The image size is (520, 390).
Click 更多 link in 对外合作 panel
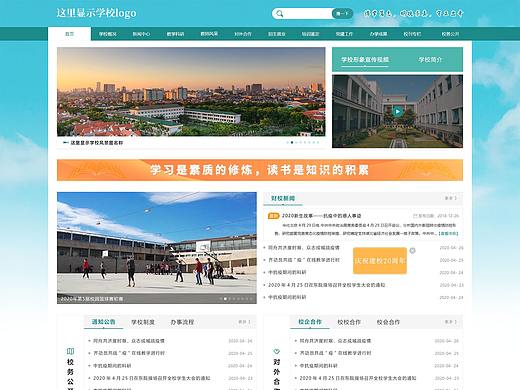(451, 322)
